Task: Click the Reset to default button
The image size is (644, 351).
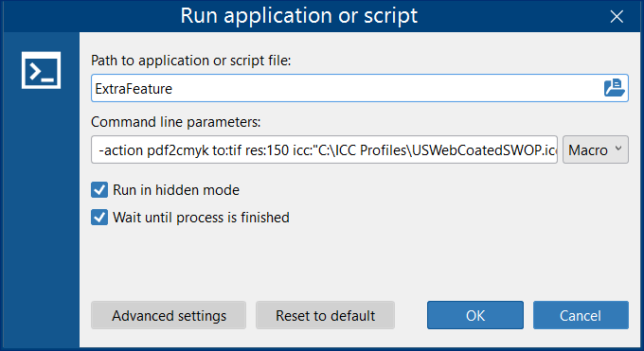Action: point(325,315)
